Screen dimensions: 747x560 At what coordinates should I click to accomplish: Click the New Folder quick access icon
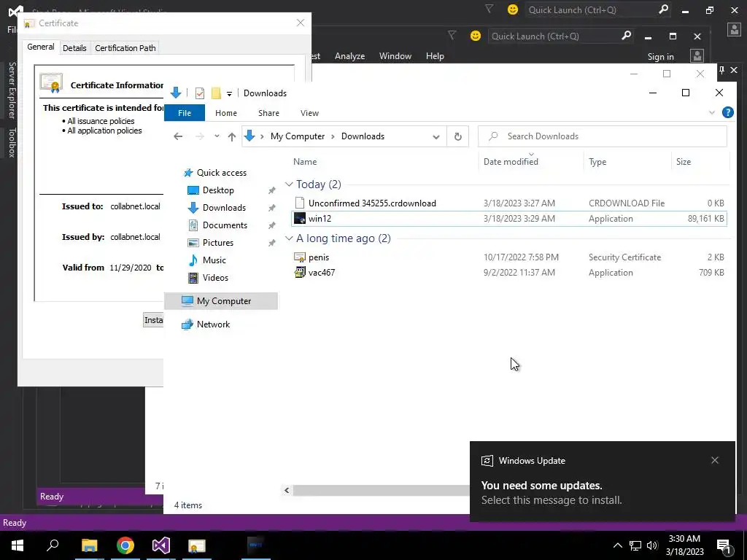pyautogui.click(x=216, y=93)
